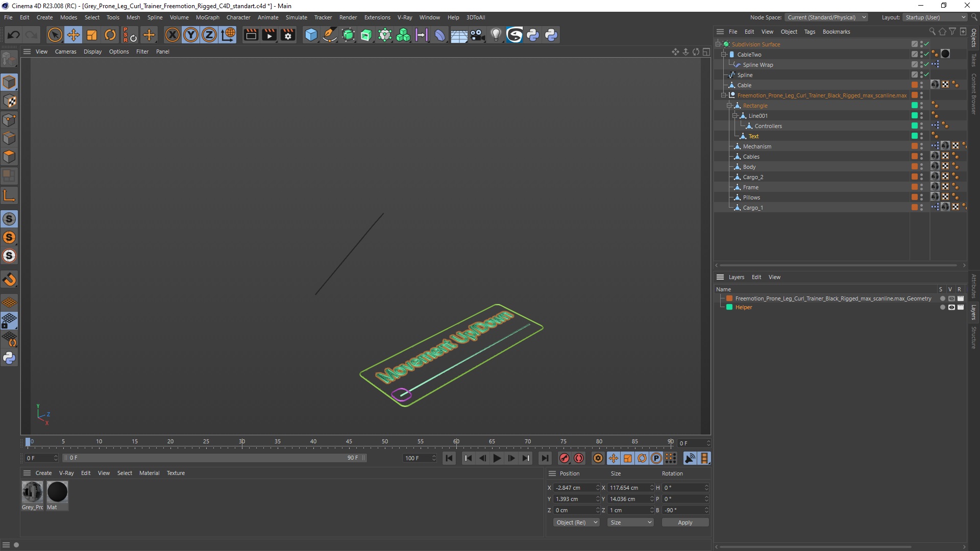The image size is (980, 551).
Task: Open the Simulate menu
Action: click(x=296, y=17)
